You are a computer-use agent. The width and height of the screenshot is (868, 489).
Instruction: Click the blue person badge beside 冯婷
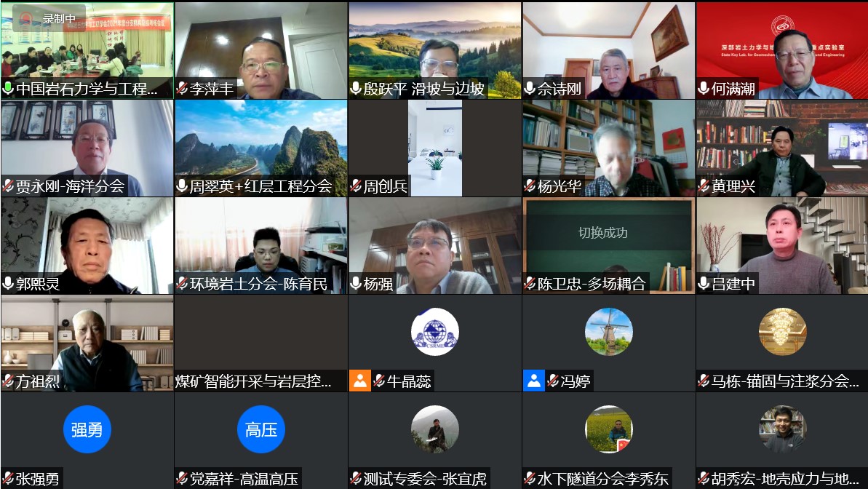pos(533,381)
